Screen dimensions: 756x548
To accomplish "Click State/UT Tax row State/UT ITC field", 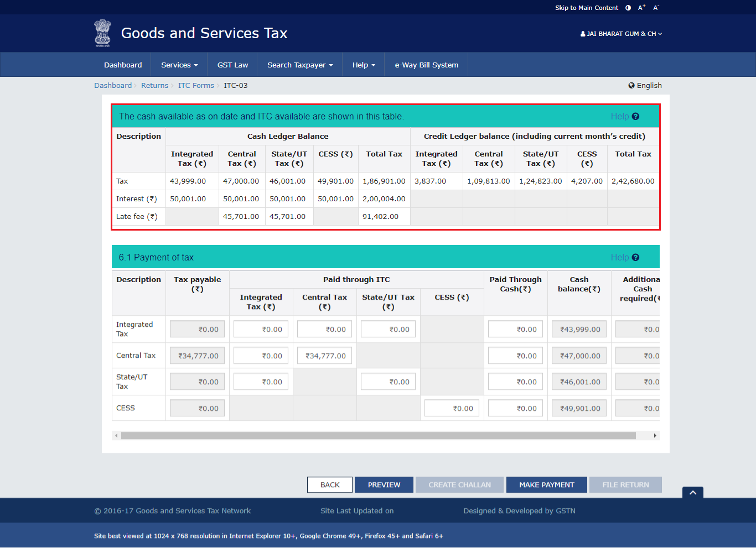I will pyautogui.click(x=388, y=382).
